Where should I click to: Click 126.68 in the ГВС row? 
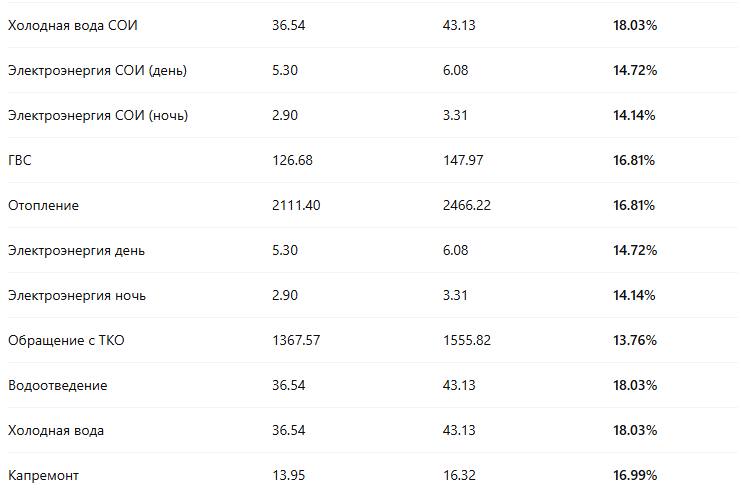(292, 160)
